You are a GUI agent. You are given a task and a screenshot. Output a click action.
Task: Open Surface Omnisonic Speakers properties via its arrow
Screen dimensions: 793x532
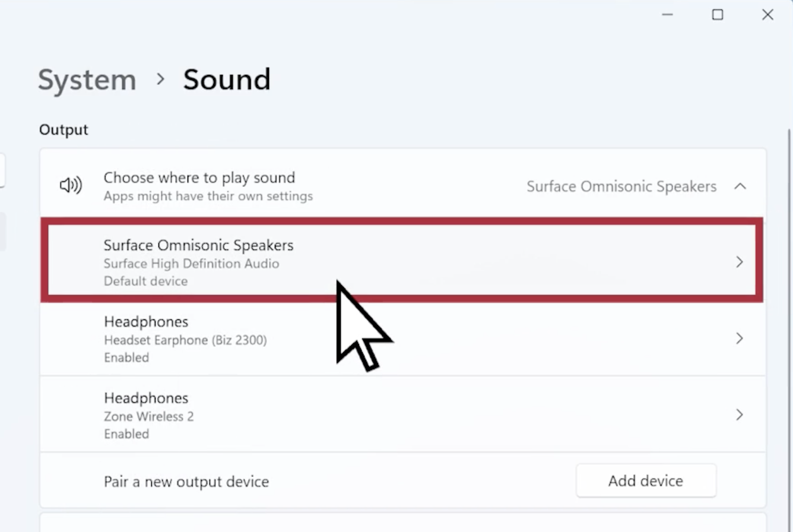tap(740, 262)
